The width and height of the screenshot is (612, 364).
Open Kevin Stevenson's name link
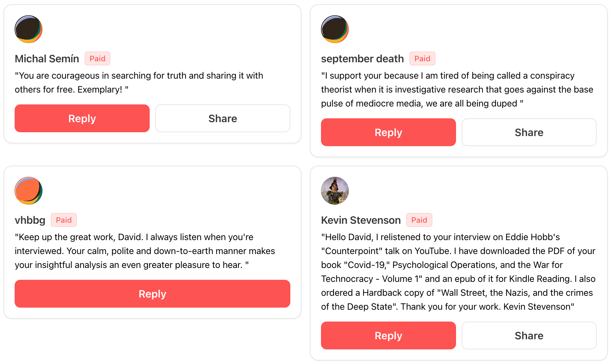point(361,220)
